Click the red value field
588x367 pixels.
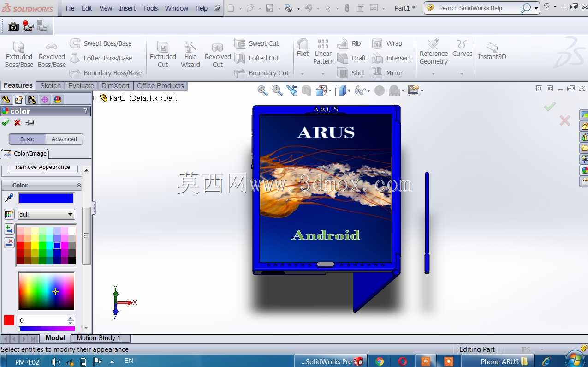pyautogui.click(x=42, y=320)
